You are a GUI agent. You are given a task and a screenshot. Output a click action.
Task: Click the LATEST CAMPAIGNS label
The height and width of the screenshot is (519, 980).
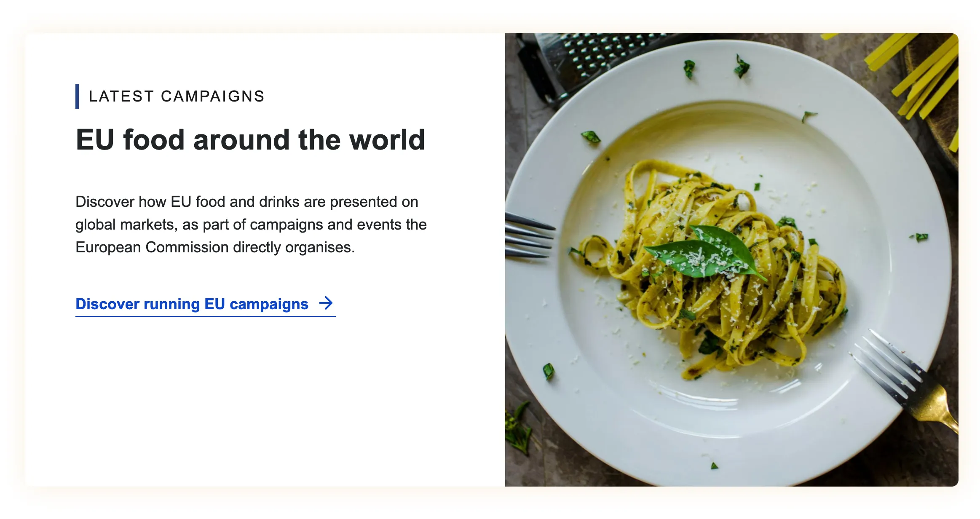[177, 96]
